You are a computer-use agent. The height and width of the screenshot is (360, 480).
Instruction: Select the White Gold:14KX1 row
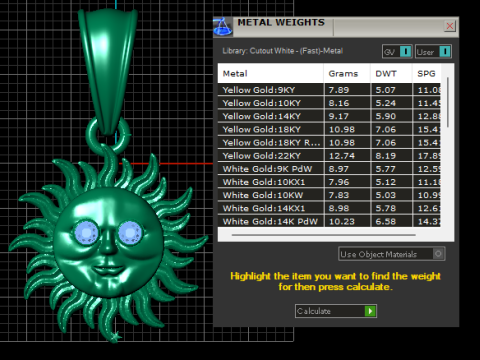pyautogui.click(x=329, y=208)
